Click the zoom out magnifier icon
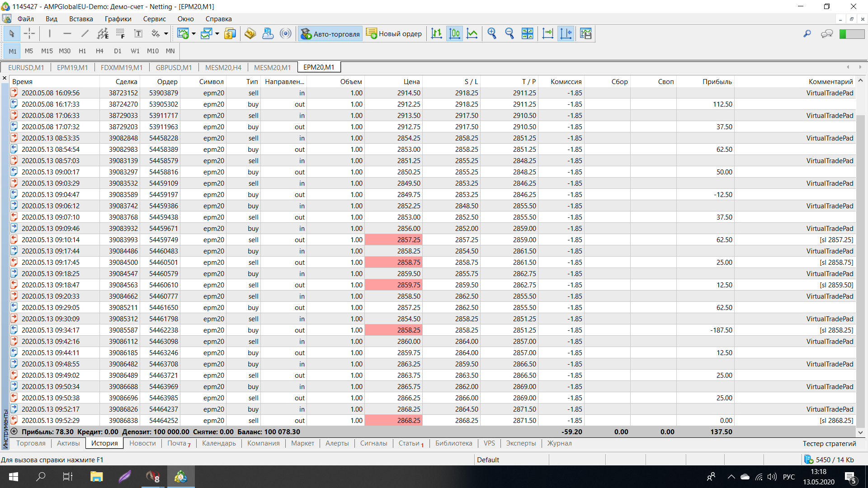 click(509, 33)
